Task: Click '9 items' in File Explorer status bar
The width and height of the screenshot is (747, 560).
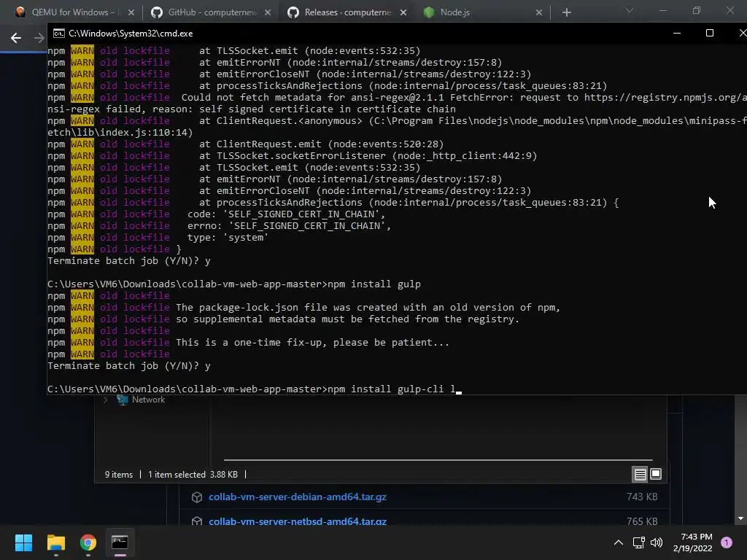Action: click(119, 474)
